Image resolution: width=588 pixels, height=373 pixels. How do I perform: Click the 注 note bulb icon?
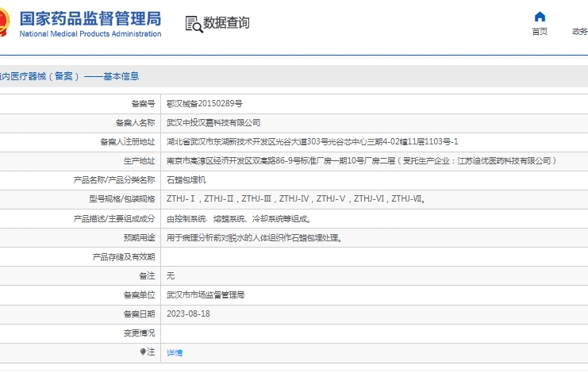(143, 352)
